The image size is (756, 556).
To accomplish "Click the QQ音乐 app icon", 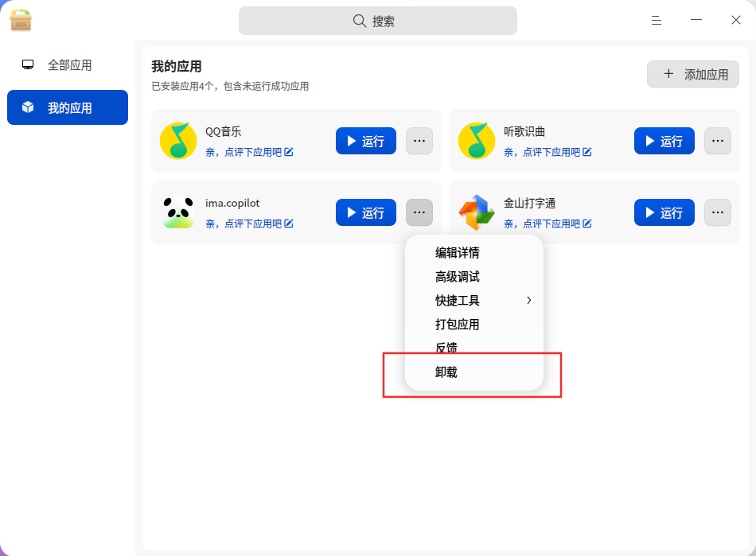I will 178,141.
